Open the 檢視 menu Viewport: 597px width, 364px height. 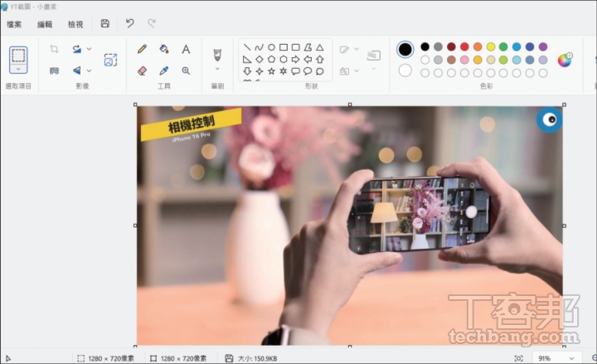point(75,24)
